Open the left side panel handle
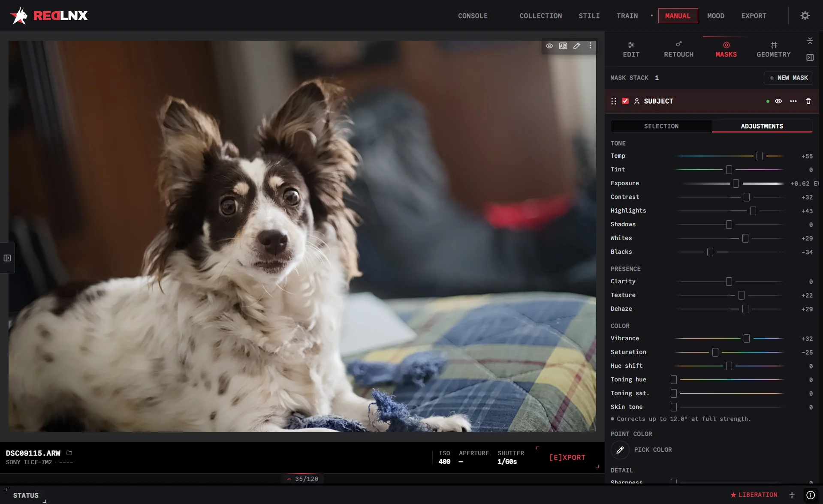Screen dimensions: 823x504 click(7, 258)
